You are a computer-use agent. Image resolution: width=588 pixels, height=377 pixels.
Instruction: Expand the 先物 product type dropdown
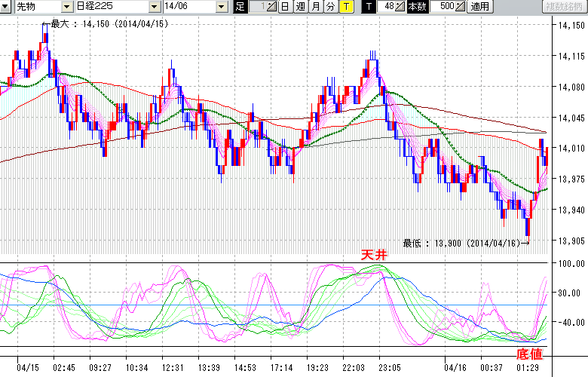(67, 7)
